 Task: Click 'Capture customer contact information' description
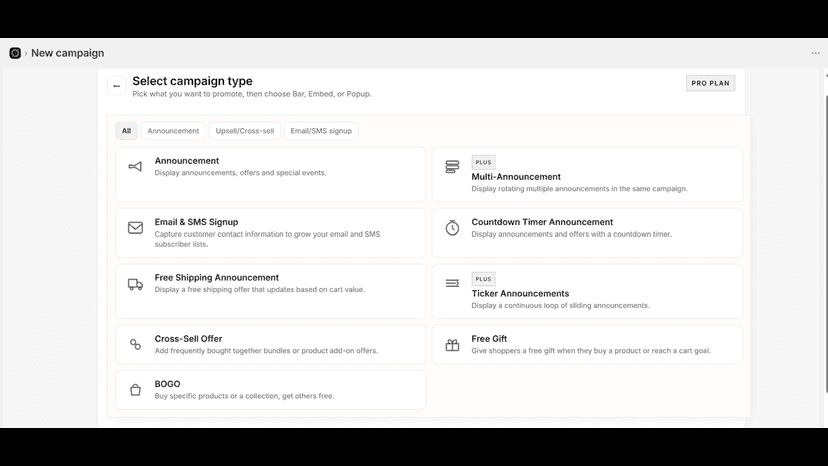tap(267, 239)
